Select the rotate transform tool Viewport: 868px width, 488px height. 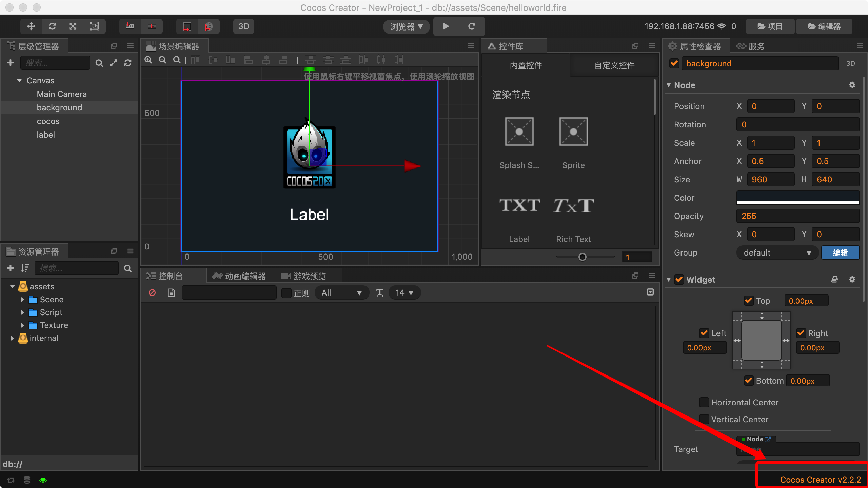point(52,26)
